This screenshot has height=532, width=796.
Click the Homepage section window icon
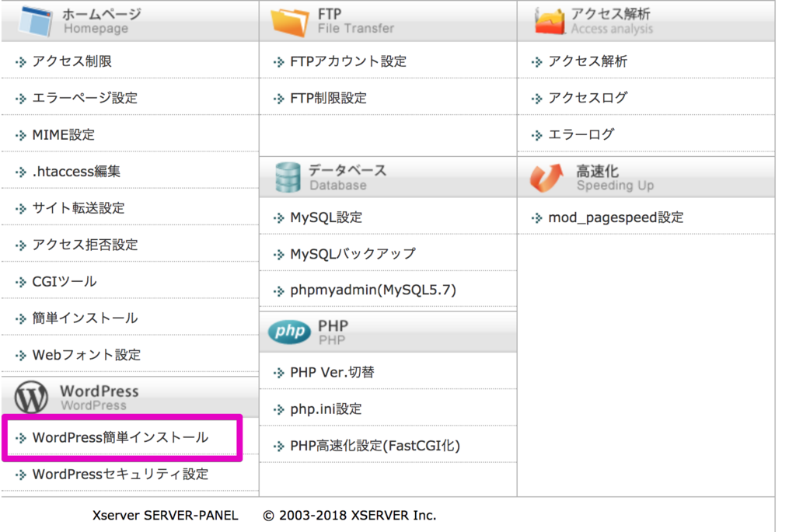(35, 22)
